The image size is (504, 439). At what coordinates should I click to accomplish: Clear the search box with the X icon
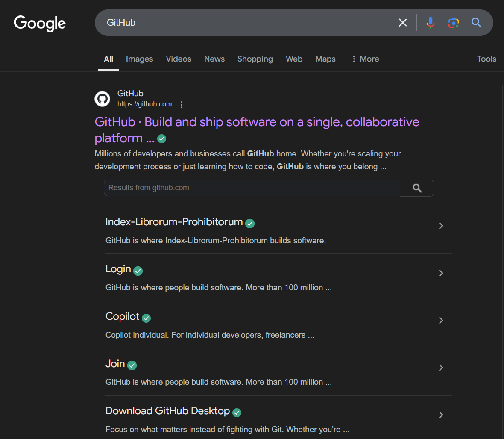(x=403, y=23)
